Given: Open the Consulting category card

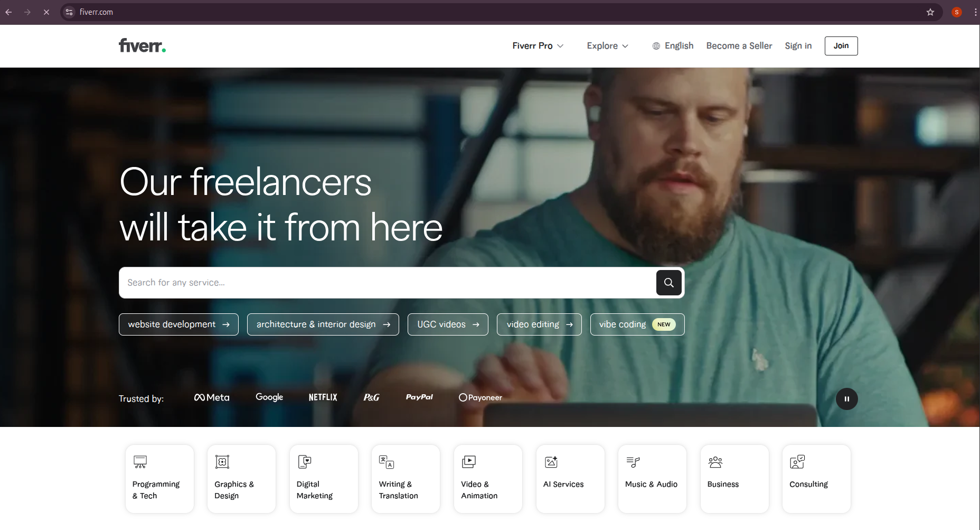Looking at the screenshot, I should pos(816,479).
